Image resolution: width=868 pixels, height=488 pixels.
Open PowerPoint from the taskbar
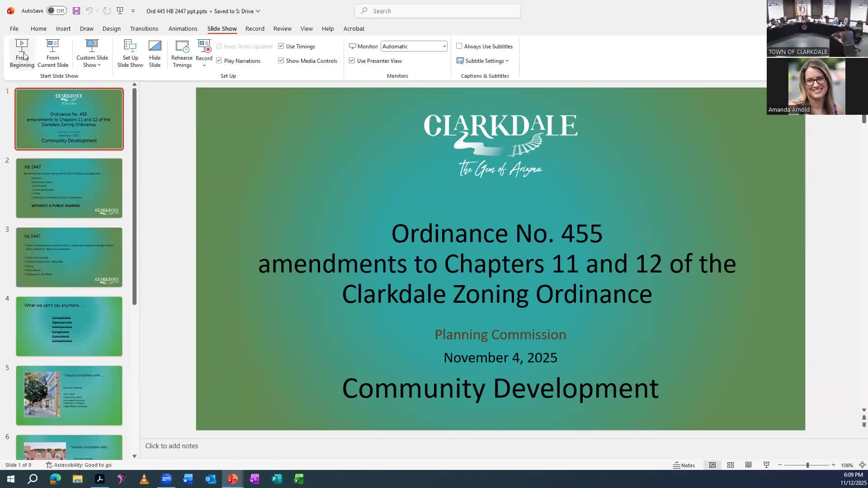point(232,479)
